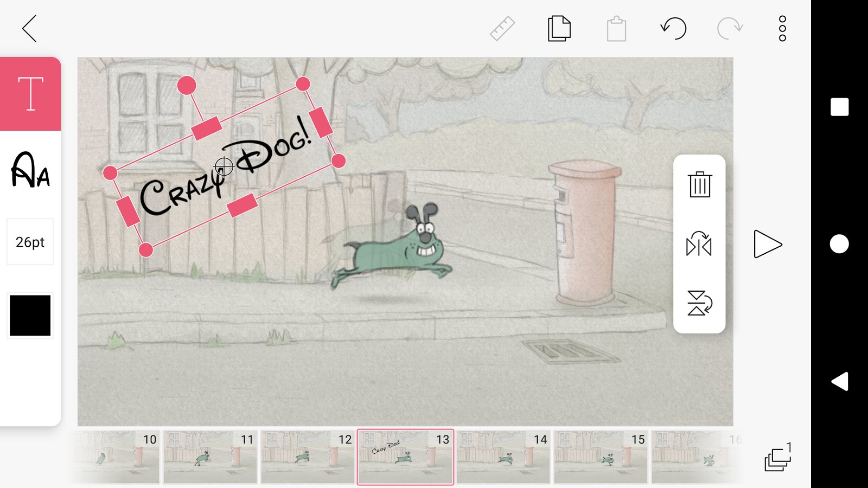Click the center pivot crosshair of text
Image resolution: width=868 pixels, height=488 pixels.
point(224,167)
